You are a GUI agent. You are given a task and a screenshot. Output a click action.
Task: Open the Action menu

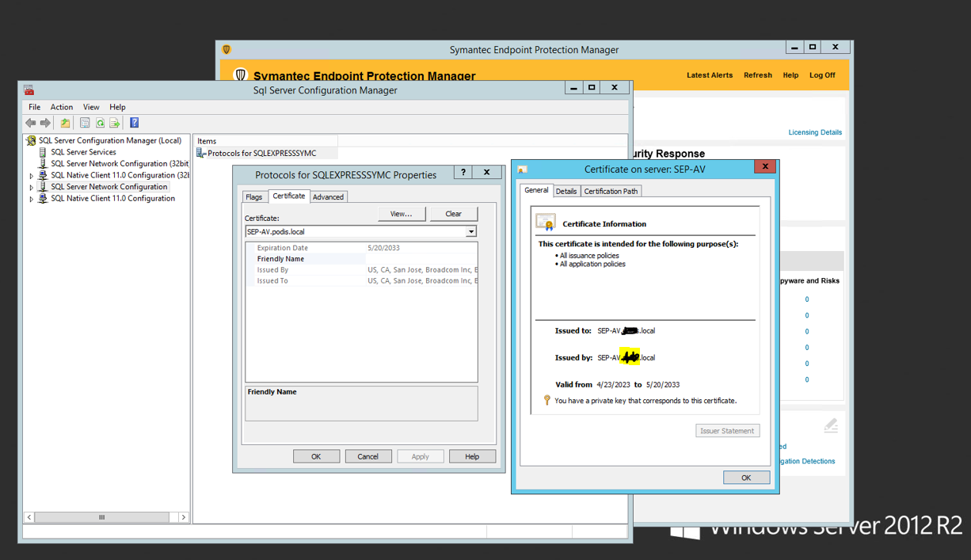[x=62, y=107]
